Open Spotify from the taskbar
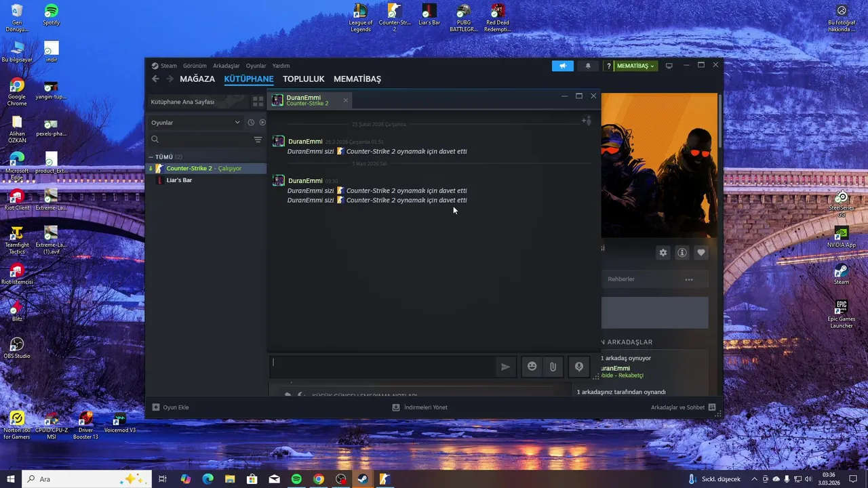This screenshot has height=488, width=868. click(296, 479)
